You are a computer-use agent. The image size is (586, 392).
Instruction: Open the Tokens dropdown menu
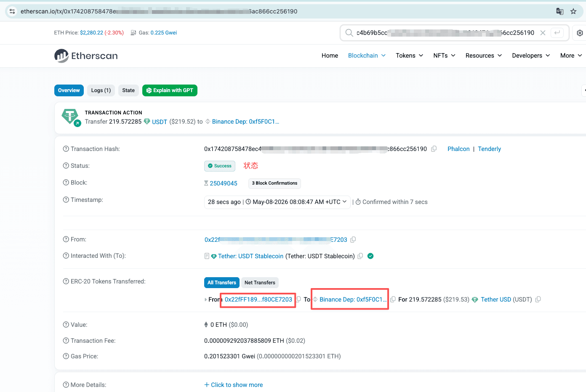click(409, 56)
